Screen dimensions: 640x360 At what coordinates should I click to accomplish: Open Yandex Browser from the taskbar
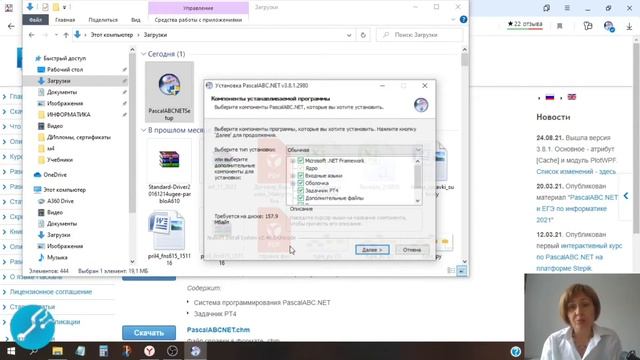click(x=149, y=351)
